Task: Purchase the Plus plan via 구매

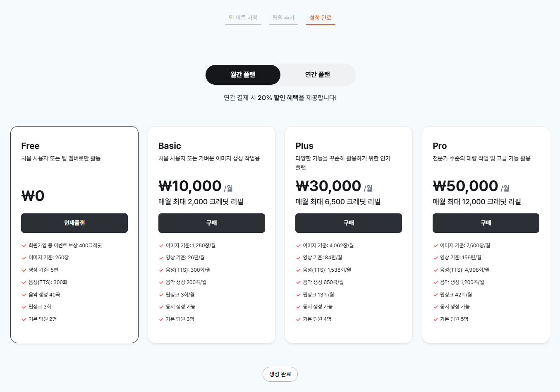Action: tap(349, 223)
